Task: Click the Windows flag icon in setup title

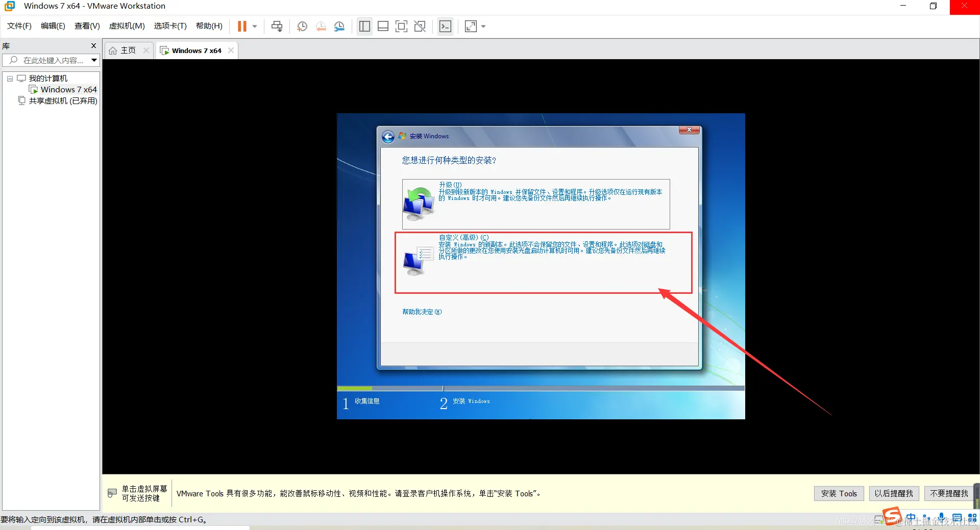Action: [x=402, y=136]
